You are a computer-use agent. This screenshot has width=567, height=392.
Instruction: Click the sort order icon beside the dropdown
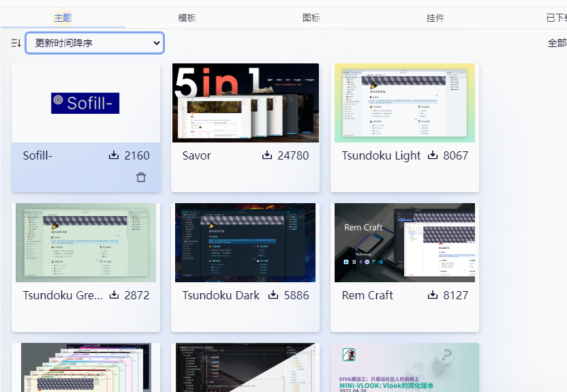click(x=16, y=43)
